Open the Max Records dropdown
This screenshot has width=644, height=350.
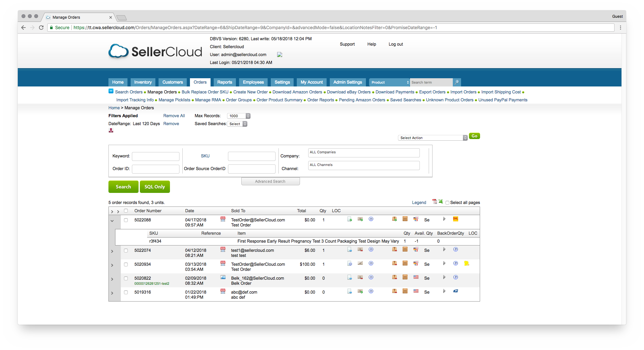pyautogui.click(x=239, y=116)
